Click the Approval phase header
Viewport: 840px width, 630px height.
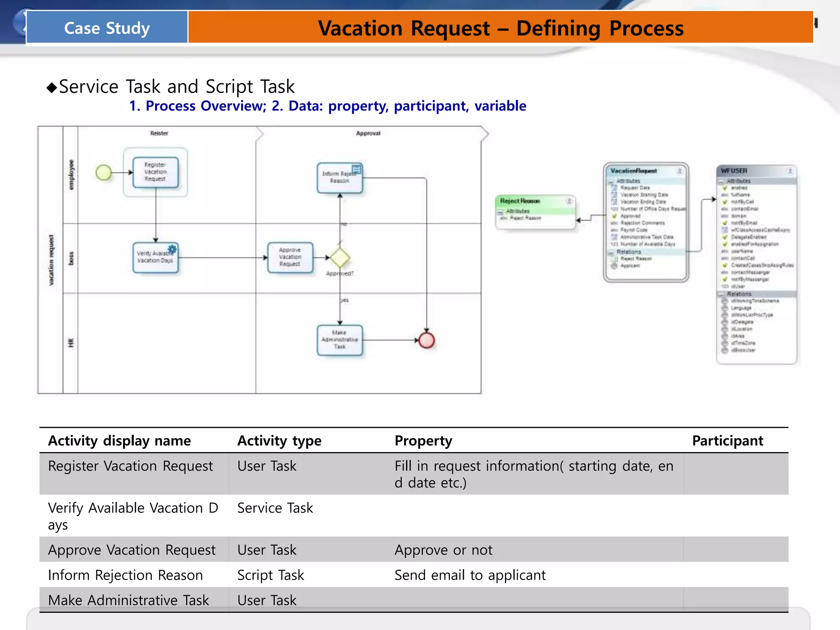[x=368, y=133]
